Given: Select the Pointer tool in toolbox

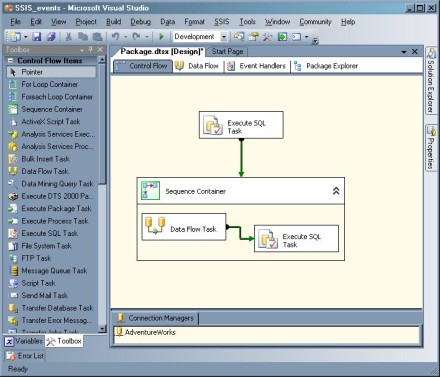Looking at the screenshot, I should coord(51,72).
